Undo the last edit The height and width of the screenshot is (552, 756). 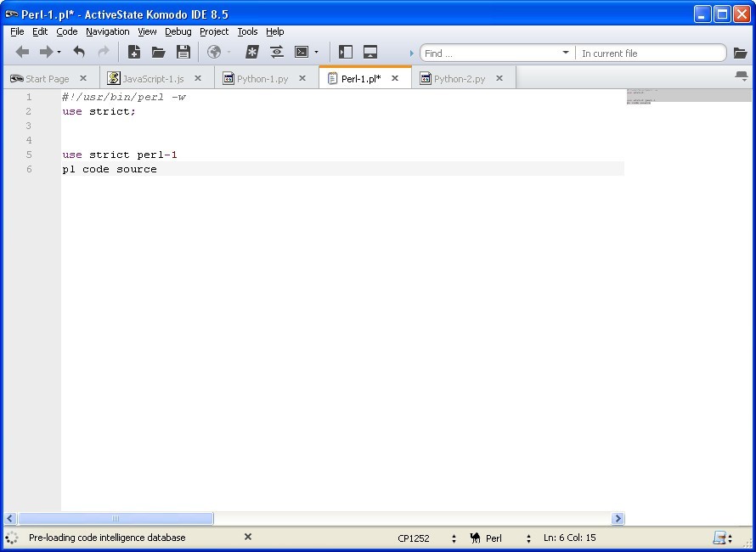point(79,52)
